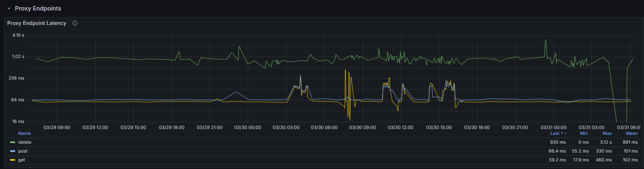Click the 03/30 12:00 time axis label
The image size is (644, 169).
click(x=400, y=128)
